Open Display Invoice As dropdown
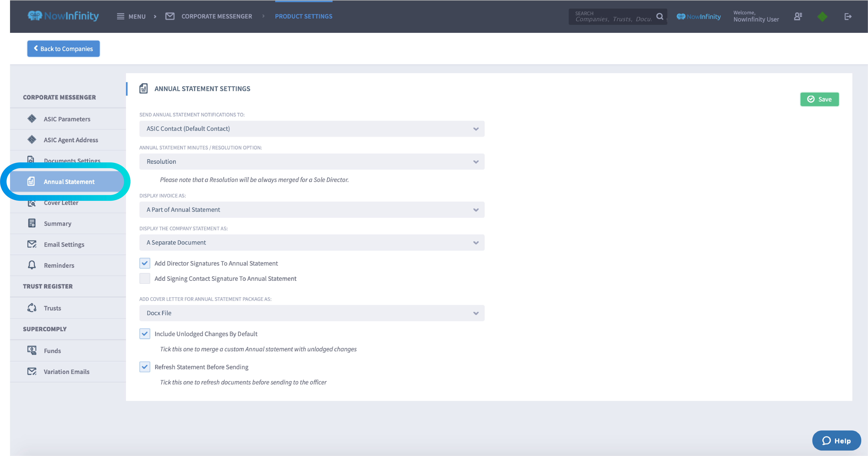Screen dimensions: 868x456 (x=312, y=210)
